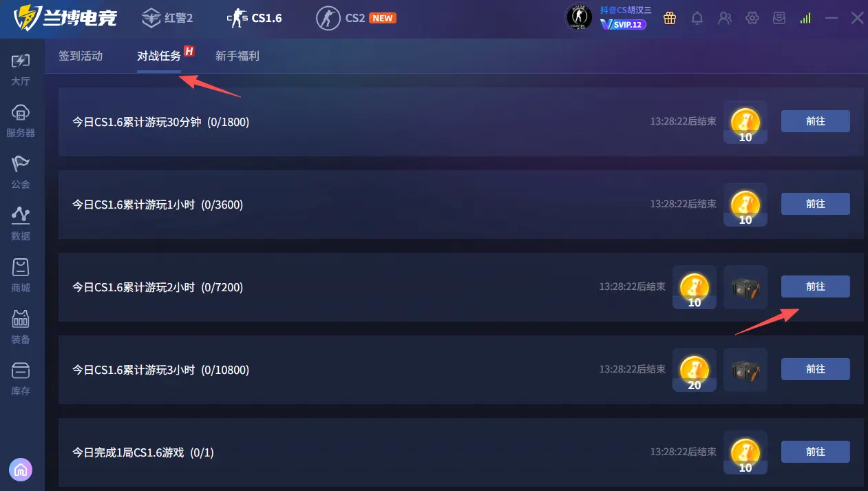Open the 大厅 lobby sidebar icon
The width and height of the screenshot is (868, 491).
[21, 69]
